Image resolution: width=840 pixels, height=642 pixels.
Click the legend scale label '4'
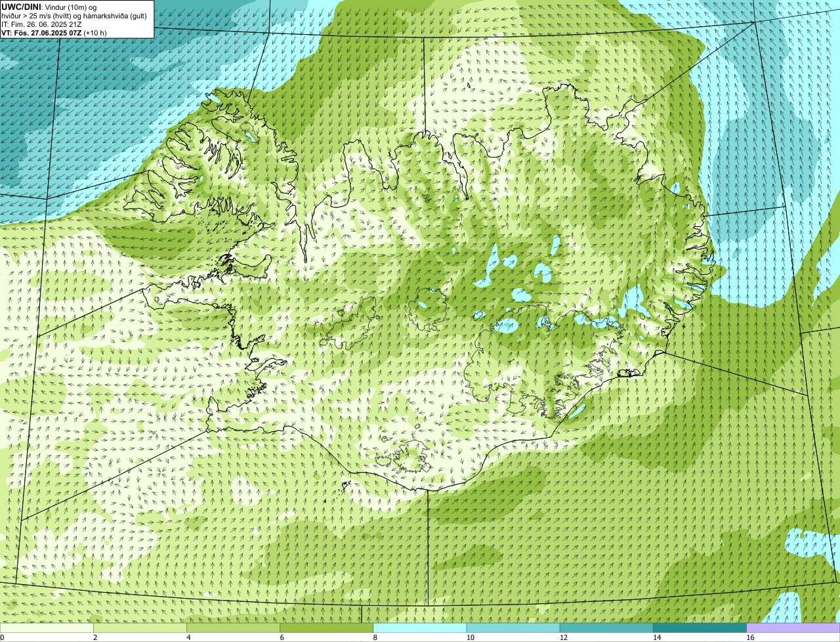(188, 637)
